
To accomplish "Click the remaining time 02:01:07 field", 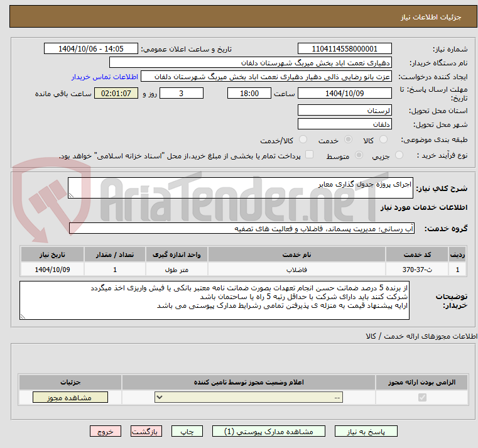I will point(116,94).
